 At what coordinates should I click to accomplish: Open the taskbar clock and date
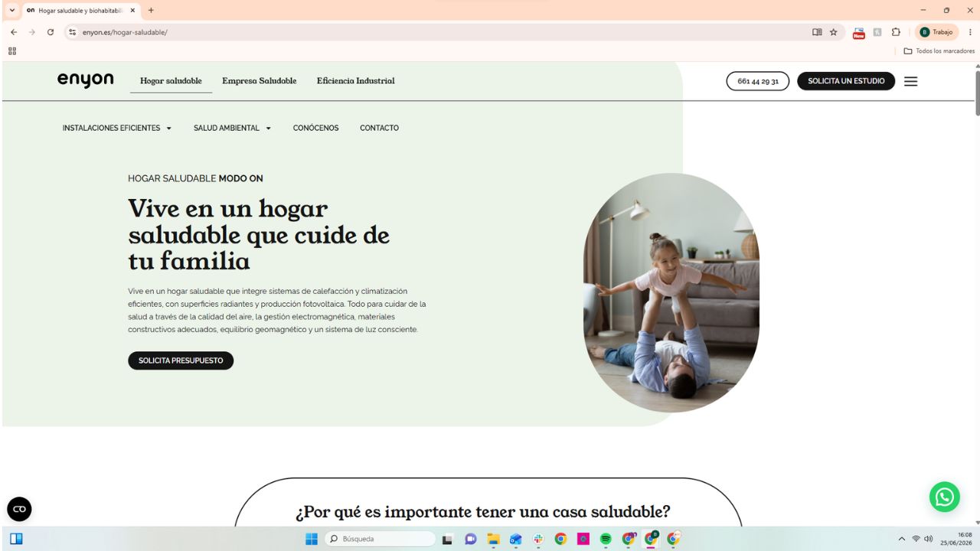tap(957, 539)
